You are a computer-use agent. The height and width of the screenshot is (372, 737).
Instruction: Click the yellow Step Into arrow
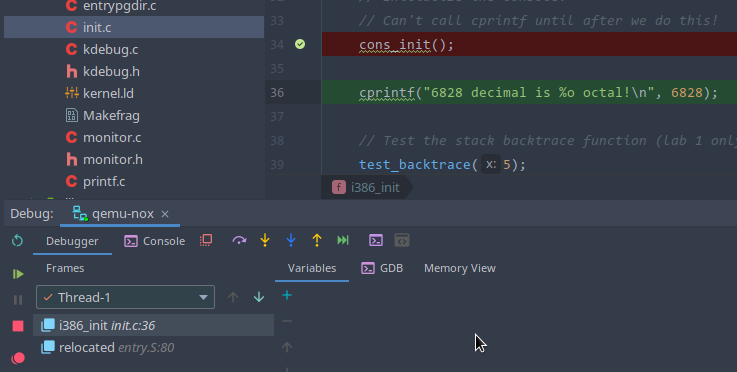tap(265, 240)
